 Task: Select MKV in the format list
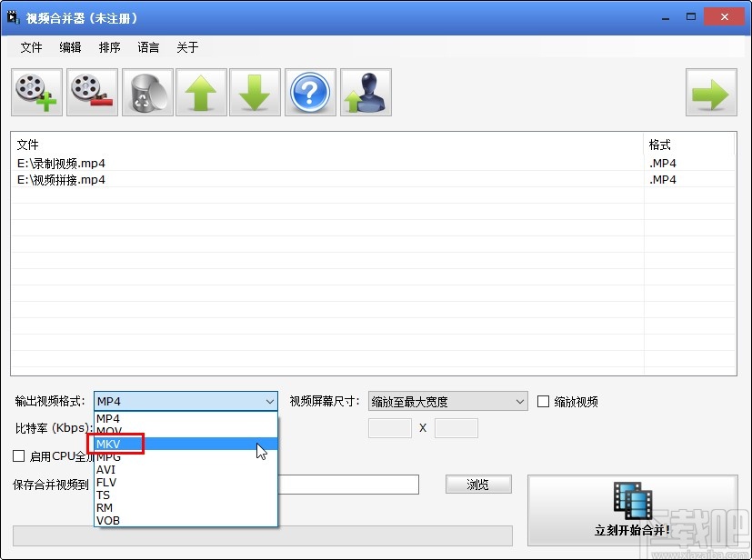(x=185, y=444)
